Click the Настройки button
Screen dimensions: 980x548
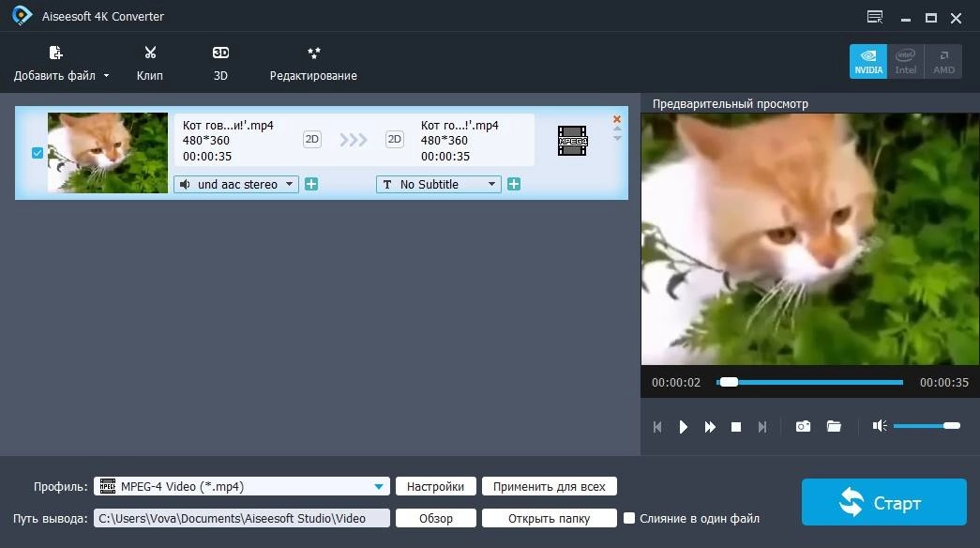[436, 486]
